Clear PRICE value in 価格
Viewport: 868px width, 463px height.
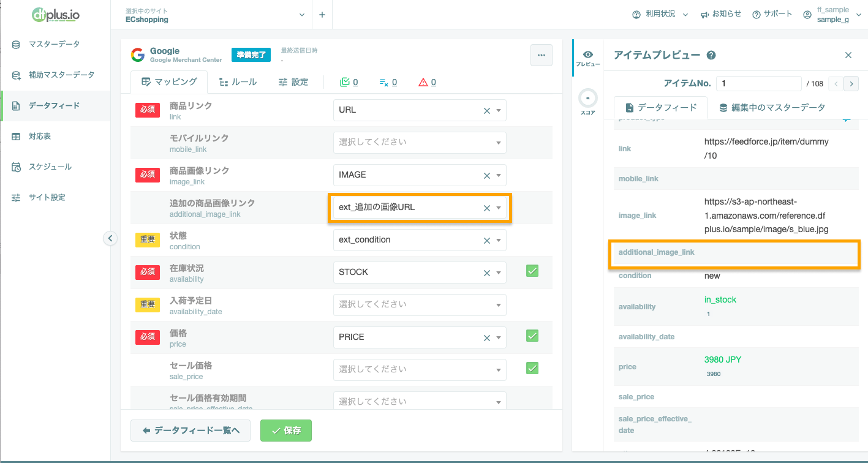(x=487, y=337)
